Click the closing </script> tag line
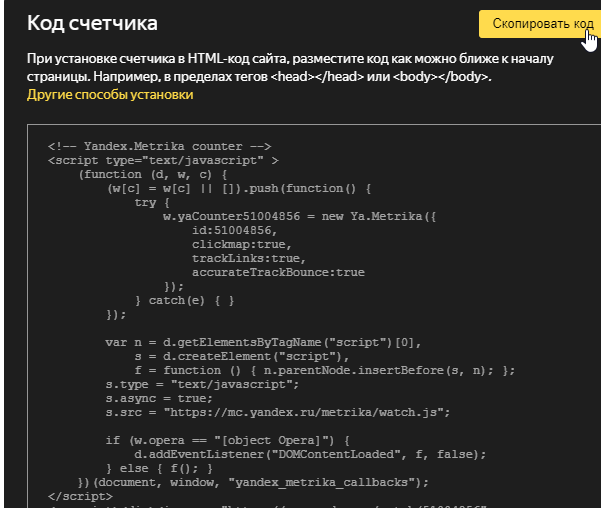Viewport: 601px width, 508px height. tap(80, 496)
